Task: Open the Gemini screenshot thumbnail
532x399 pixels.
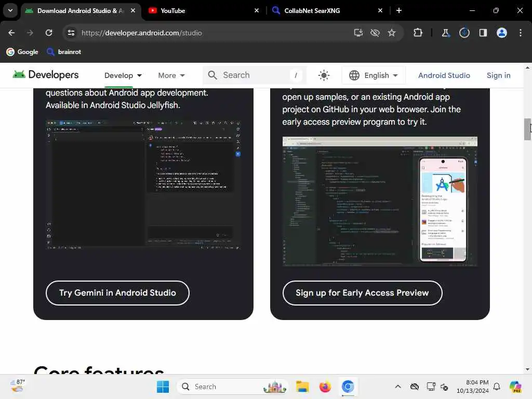Action: (x=143, y=185)
